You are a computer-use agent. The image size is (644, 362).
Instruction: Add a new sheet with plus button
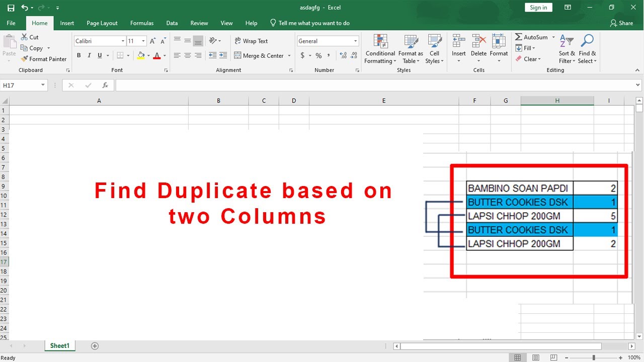pyautogui.click(x=95, y=346)
